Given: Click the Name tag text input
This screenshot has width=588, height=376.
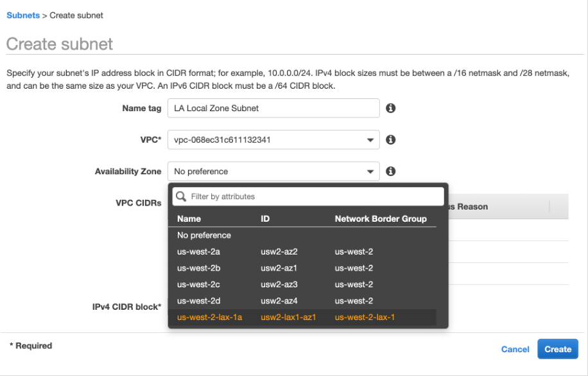Looking at the screenshot, I should tap(273, 108).
